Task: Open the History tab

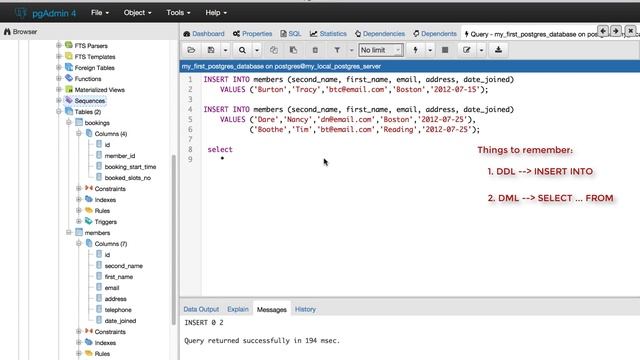Action: click(305, 309)
